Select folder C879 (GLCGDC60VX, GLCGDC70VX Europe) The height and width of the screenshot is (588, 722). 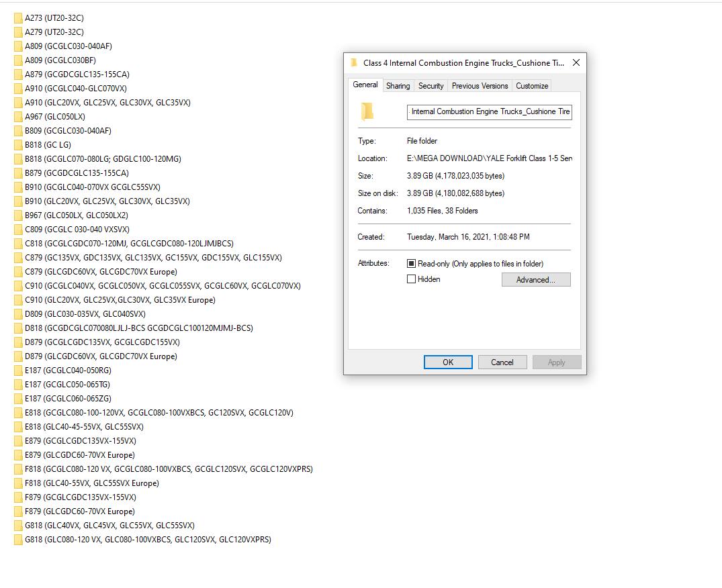coord(96,272)
